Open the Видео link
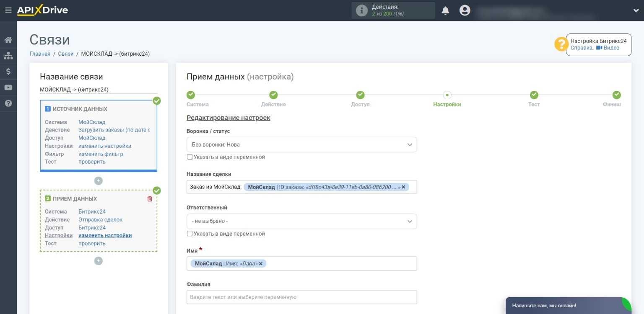Screen dimensions: 644x314 click(608, 48)
